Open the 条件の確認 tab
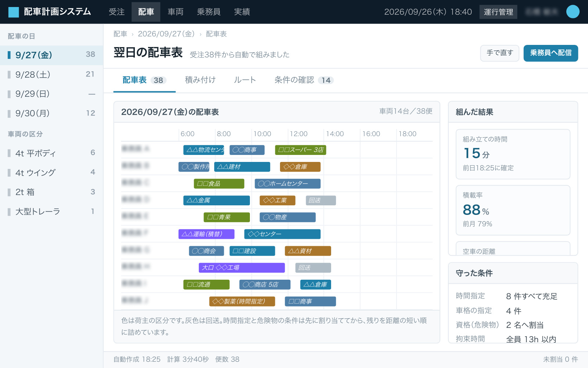The height and width of the screenshot is (368, 588). pos(304,80)
